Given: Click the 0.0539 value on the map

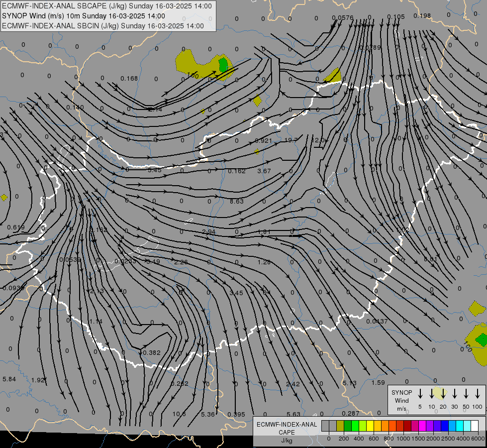Looking at the screenshot, I should tap(70, 259).
